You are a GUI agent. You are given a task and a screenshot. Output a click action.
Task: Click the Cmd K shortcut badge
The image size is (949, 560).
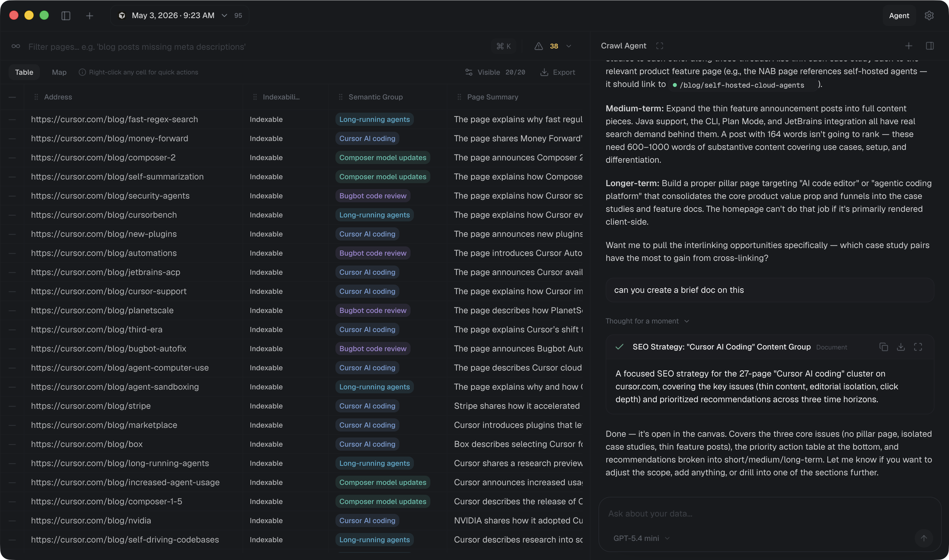504,46
